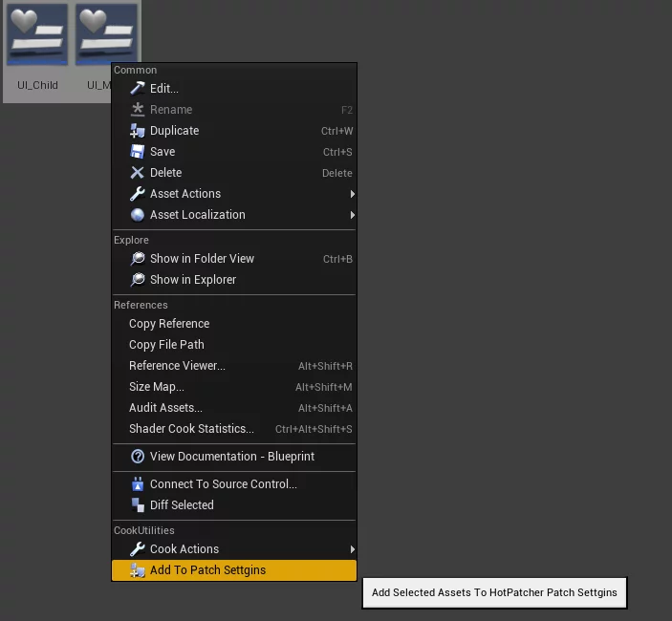
Task: Expand the Asset Localization submenu arrow
Action: point(352,215)
